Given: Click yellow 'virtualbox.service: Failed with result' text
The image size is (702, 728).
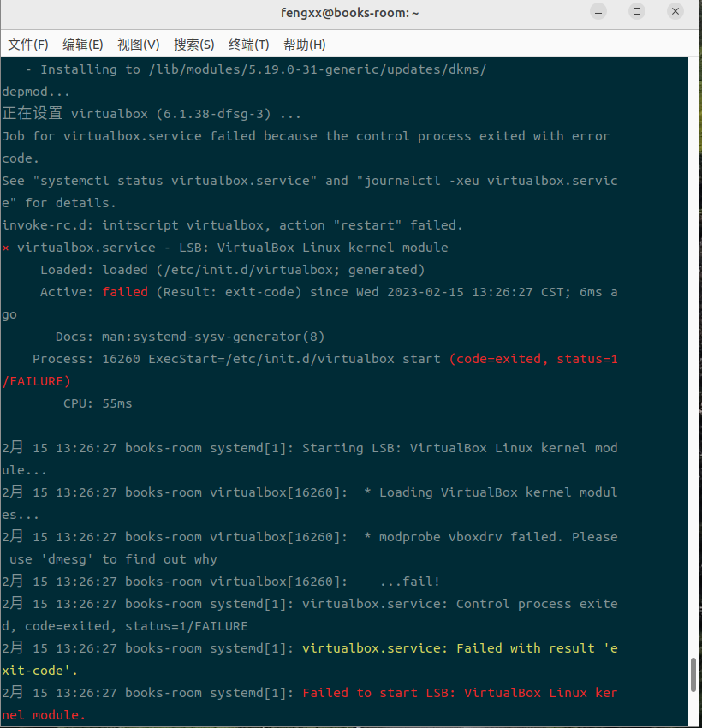Looking at the screenshot, I should (x=449, y=648).
